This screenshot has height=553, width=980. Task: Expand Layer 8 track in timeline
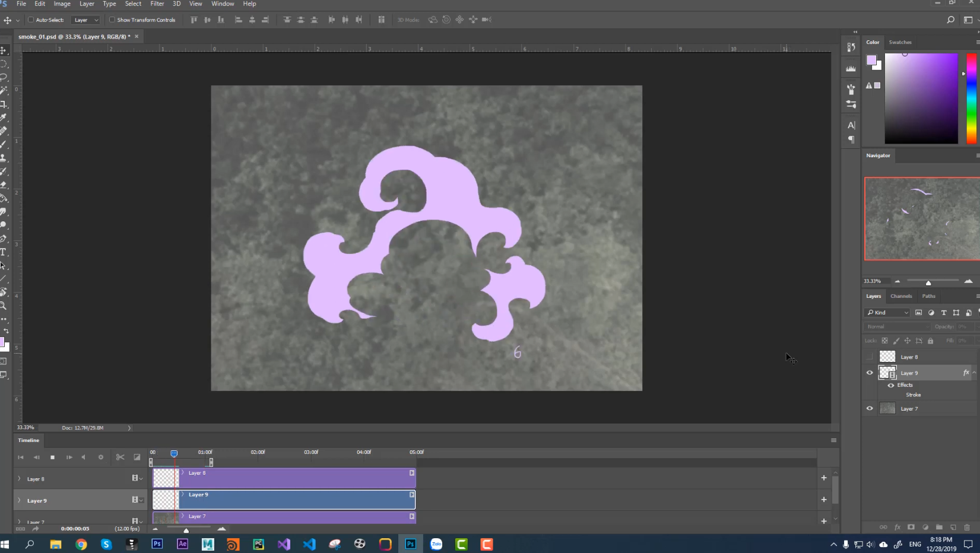pyautogui.click(x=19, y=478)
